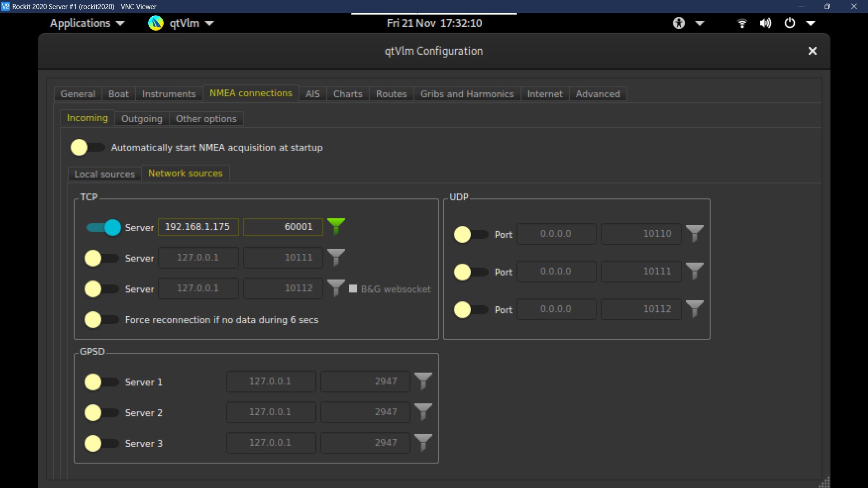Expand the Applications menu
The image size is (868, 488).
[87, 23]
